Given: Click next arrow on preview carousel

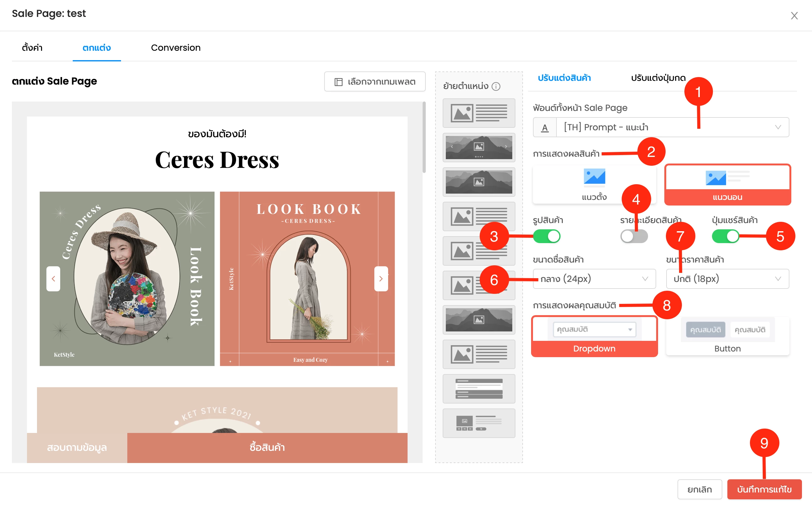Looking at the screenshot, I should [x=381, y=279].
